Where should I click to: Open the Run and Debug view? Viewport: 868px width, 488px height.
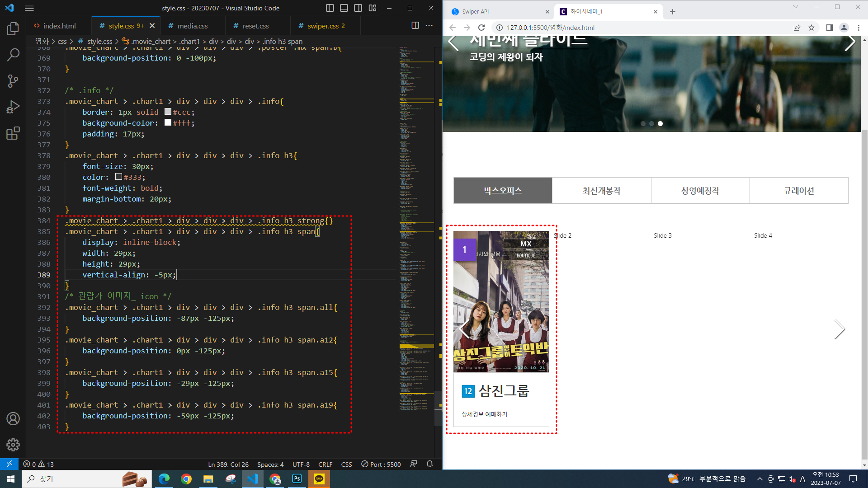(x=13, y=107)
